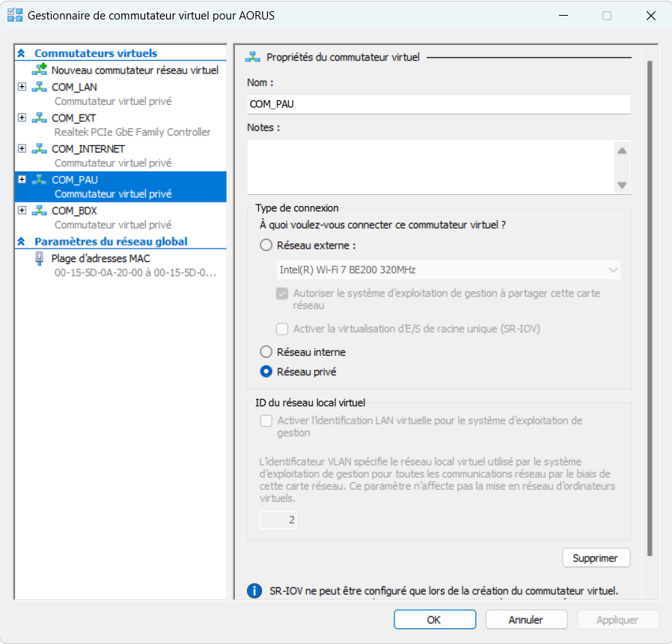Select the Réseau externe radio button

click(266, 245)
